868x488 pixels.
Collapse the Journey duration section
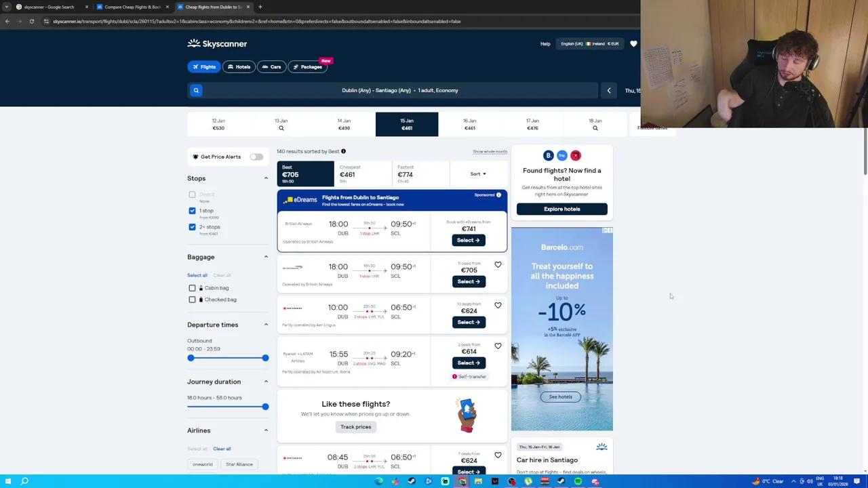click(266, 382)
